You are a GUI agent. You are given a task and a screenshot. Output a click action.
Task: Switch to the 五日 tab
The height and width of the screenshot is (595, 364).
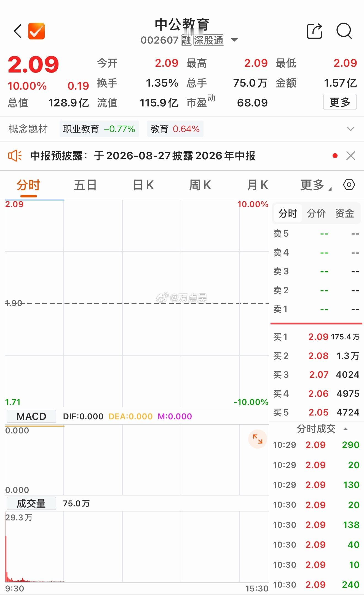point(85,185)
